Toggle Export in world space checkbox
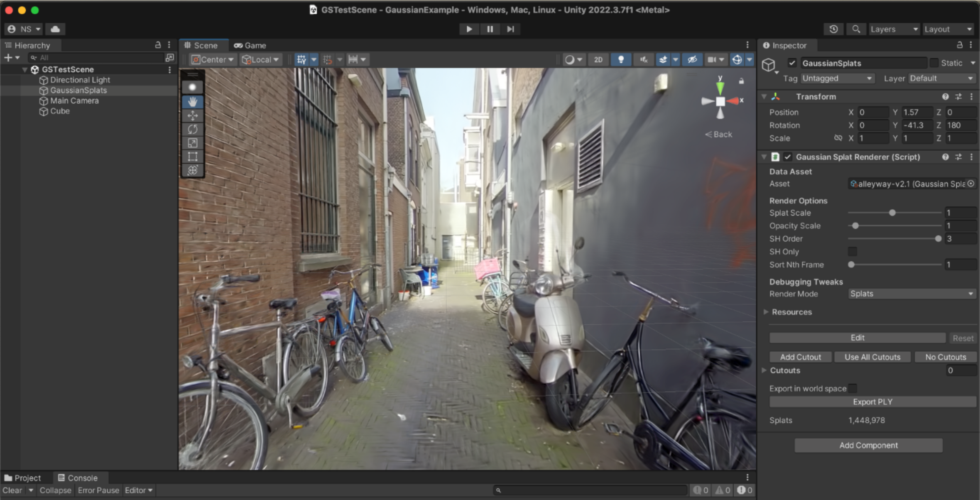This screenshot has width=980, height=500. pyautogui.click(x=853, y=388)
